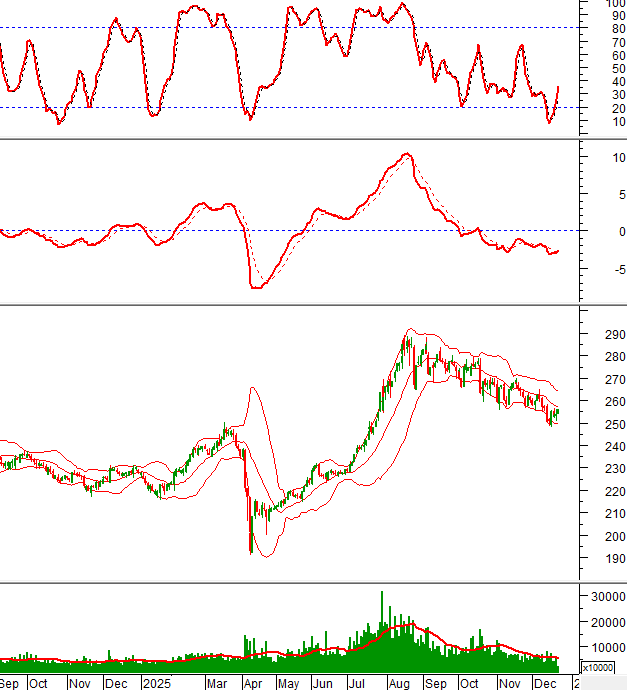Select the Apr month marker
The width and height of the screenshot is (627, 690).
254,683
